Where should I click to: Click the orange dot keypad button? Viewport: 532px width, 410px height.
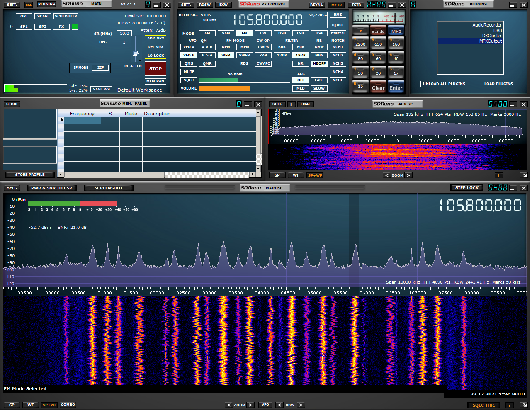[x=360, y=31]
